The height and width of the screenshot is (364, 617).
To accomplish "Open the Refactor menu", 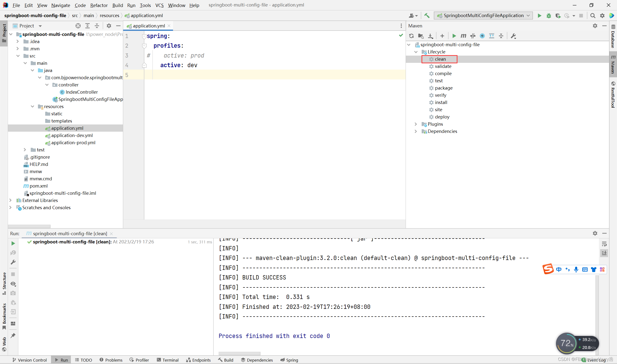I will click(99, 5).
